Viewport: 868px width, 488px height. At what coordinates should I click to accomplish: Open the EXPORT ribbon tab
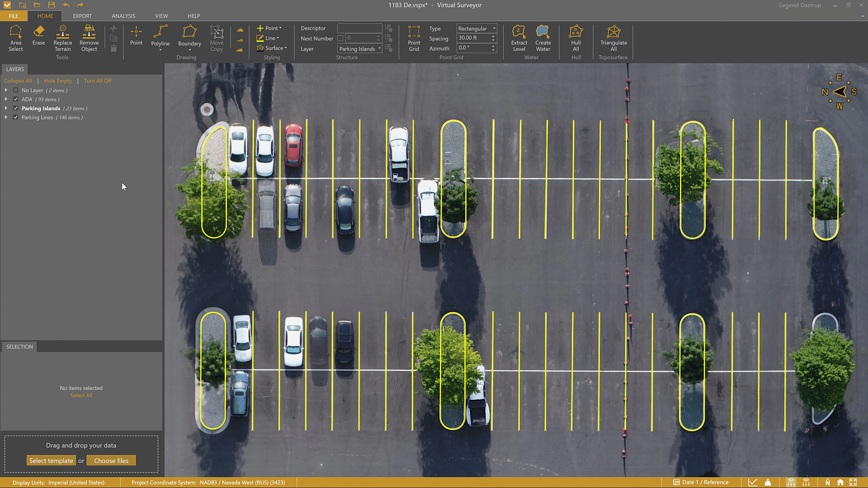82,16
